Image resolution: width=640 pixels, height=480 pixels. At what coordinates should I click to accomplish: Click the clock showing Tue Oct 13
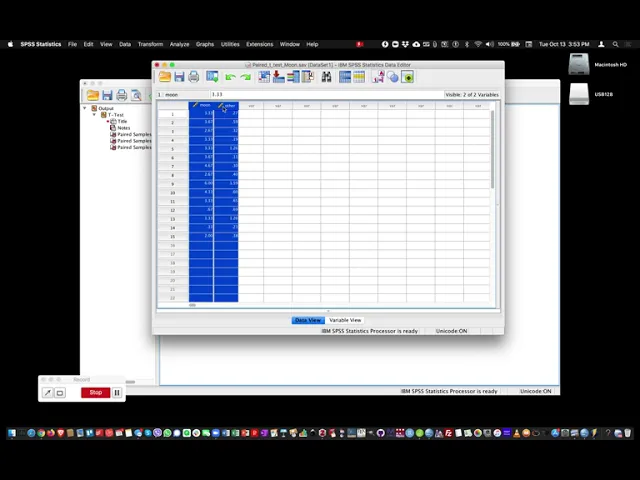[x=564, y=44]
